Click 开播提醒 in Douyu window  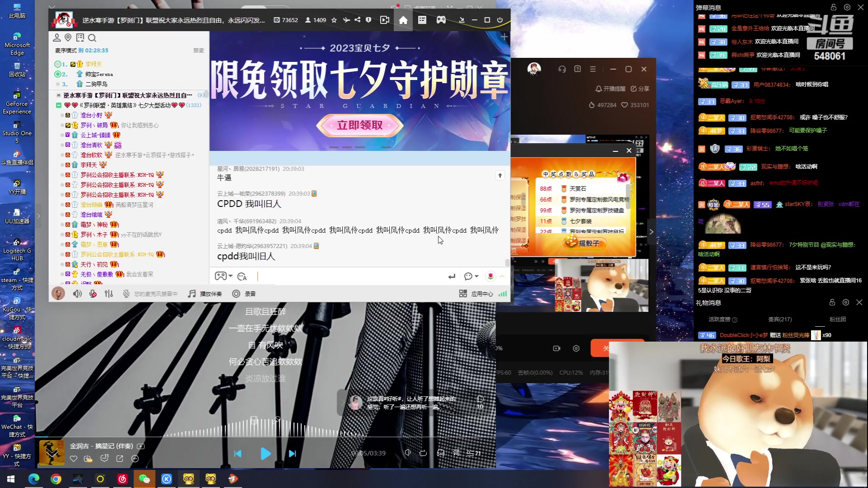tap(610, 89)
